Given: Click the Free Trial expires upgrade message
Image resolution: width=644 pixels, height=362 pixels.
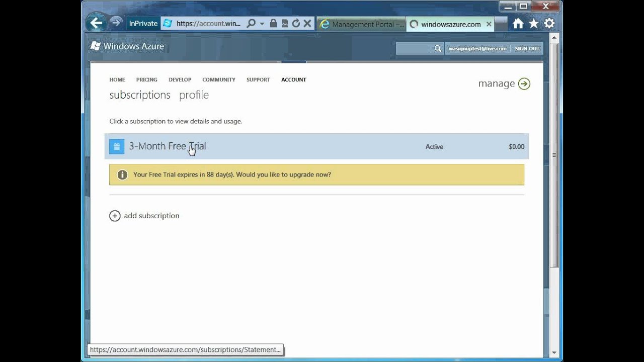Looking at the screenshot, I should (232, 175).
